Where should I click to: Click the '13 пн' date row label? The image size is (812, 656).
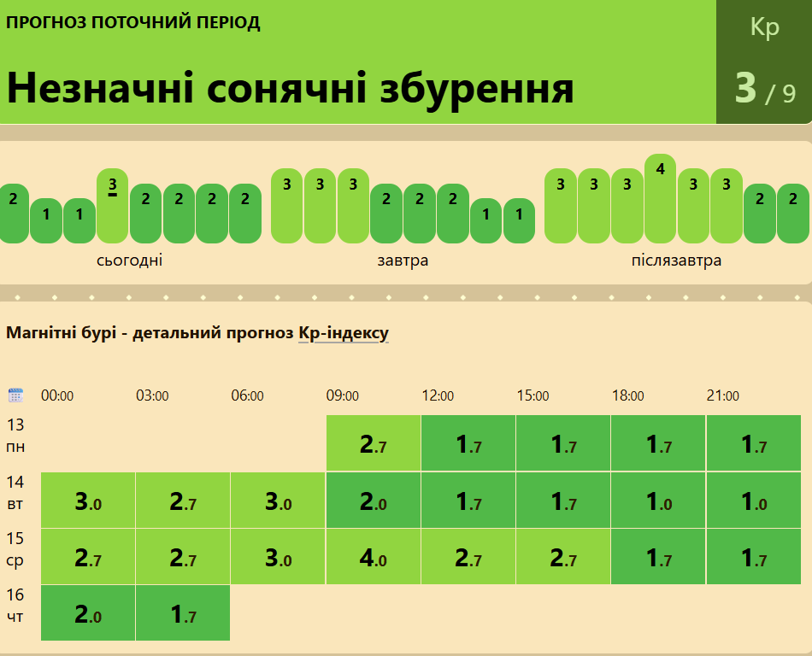point(15,436)
